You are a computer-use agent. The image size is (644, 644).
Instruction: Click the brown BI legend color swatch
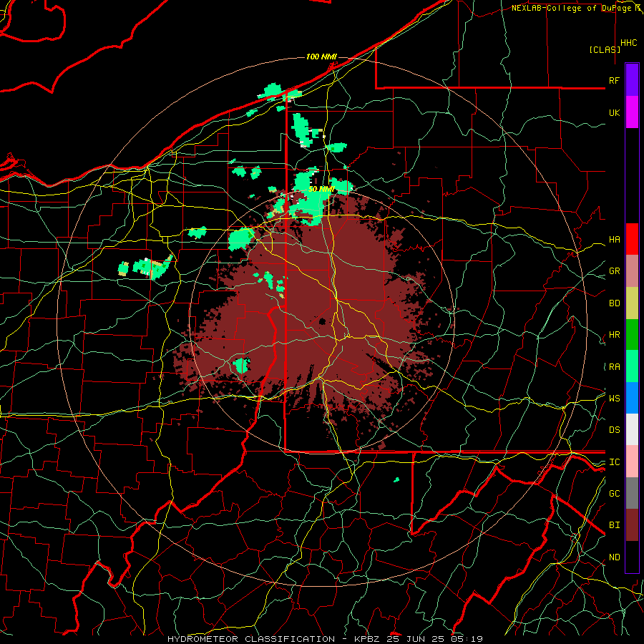(632, 525)
